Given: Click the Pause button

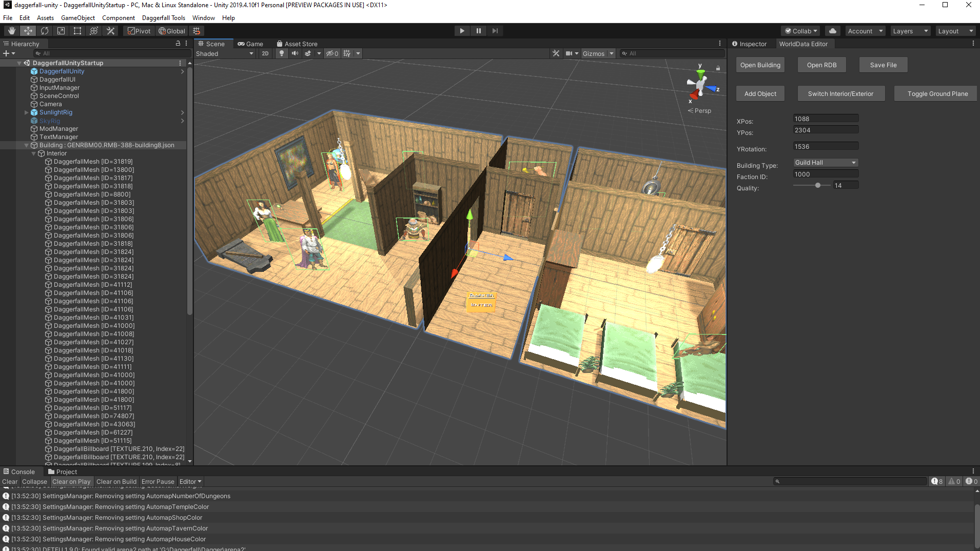Looking at the screenshot, I should [x=478, y=31].
